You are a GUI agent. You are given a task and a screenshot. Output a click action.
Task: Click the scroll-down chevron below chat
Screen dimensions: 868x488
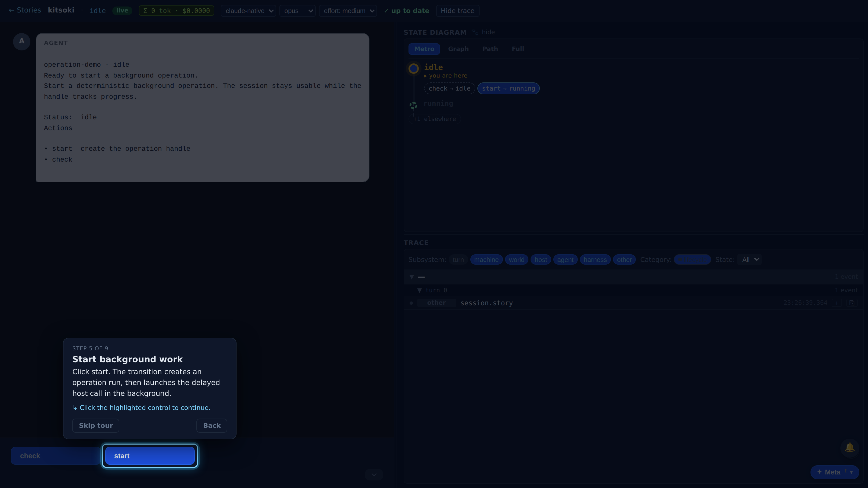tap(374, 474)
